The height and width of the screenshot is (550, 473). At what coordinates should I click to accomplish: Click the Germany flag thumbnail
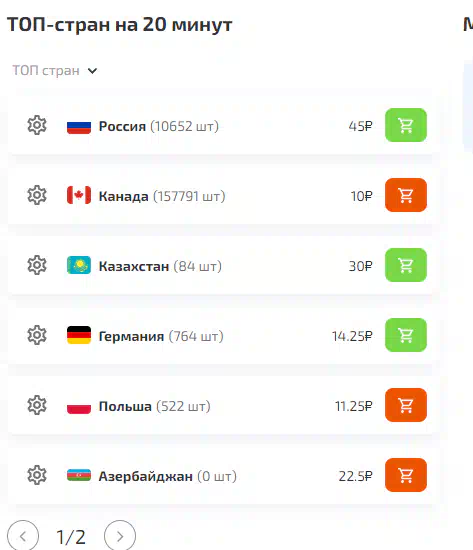[79, 335]
